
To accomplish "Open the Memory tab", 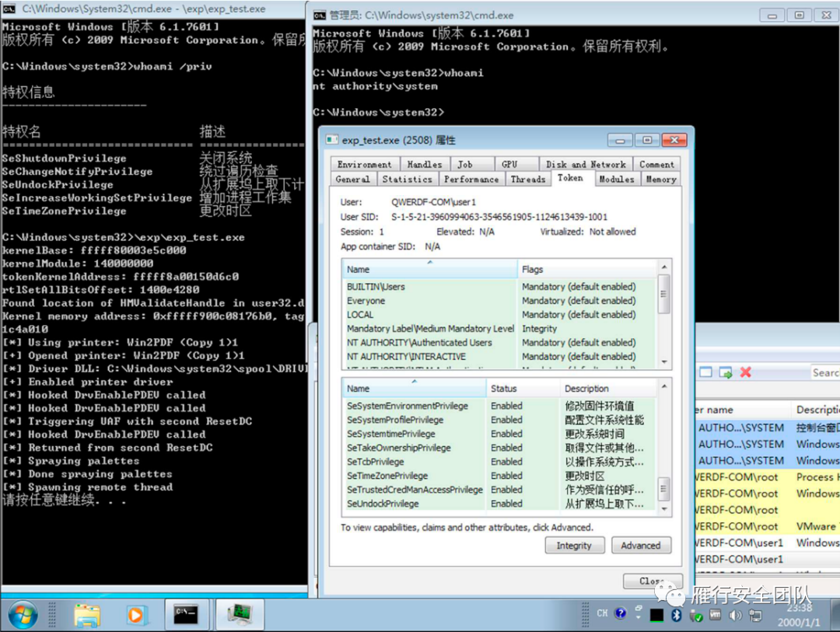I will [x=661, y=180].
